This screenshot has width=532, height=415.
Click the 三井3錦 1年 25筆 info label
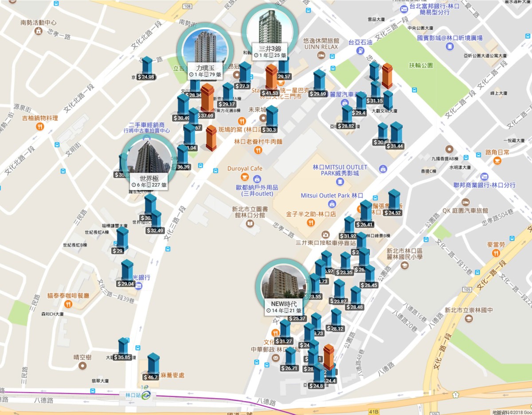[x=270, y=51]
